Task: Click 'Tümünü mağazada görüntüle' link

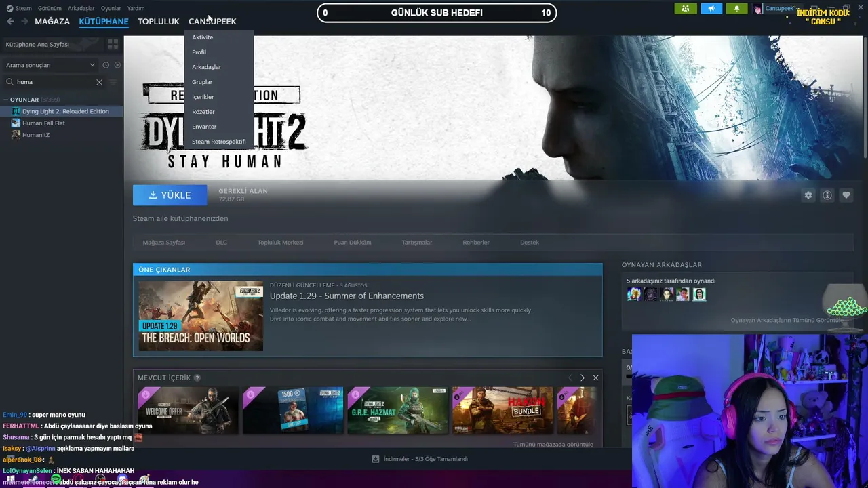Action: [553, 444]
